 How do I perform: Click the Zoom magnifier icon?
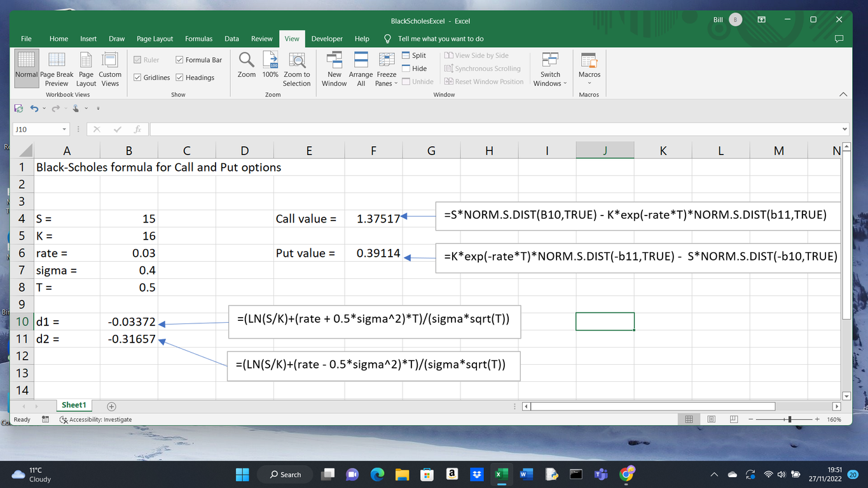[247, 60]
